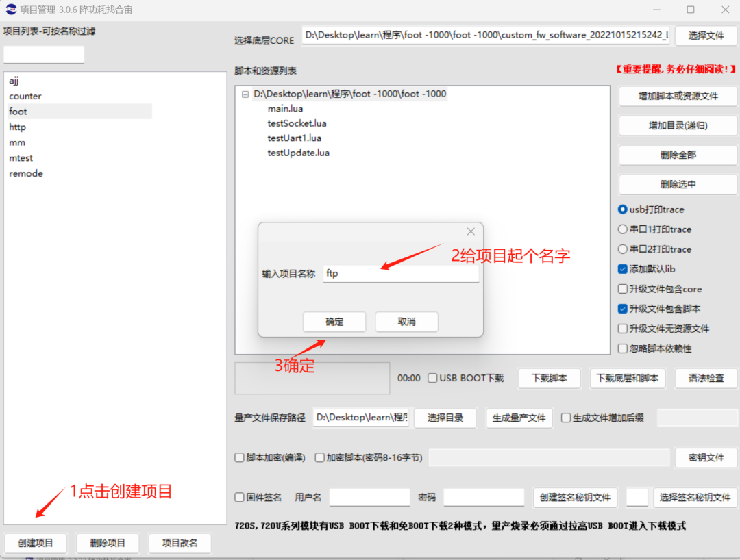740x560 pixels.
Task: Confirm project name with 确定 button
Action: point(334,322)
